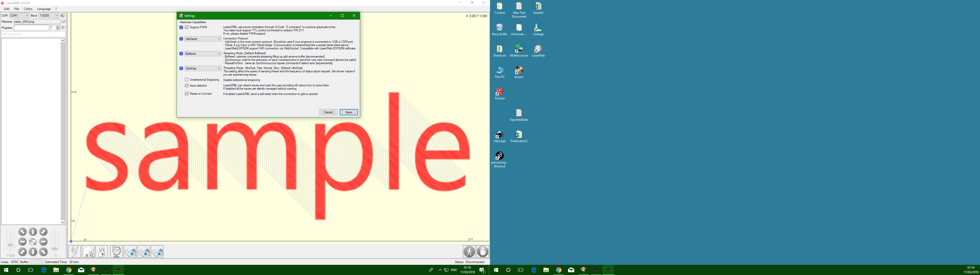Click the Save button
Screen dimensions: 980x275
coord(348,112)
